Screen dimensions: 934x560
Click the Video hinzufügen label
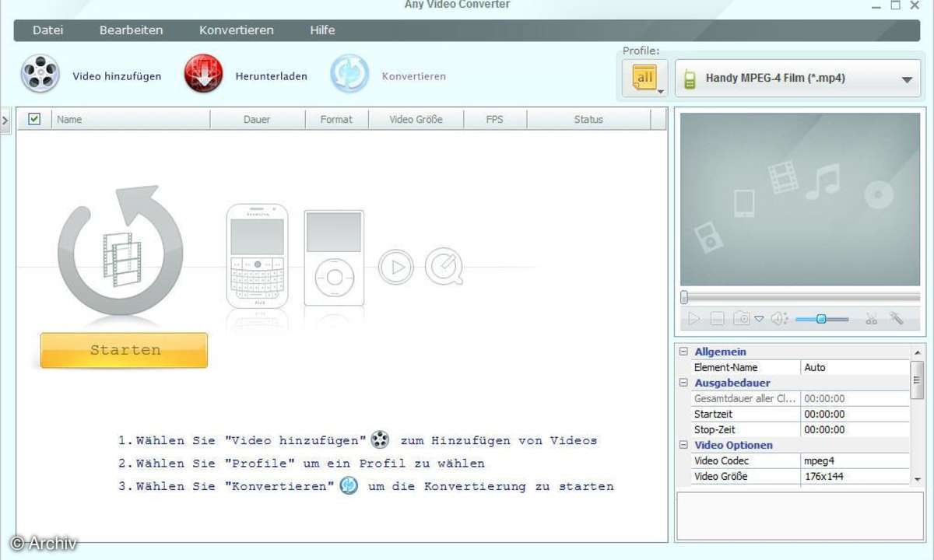(x=117, y=76)
